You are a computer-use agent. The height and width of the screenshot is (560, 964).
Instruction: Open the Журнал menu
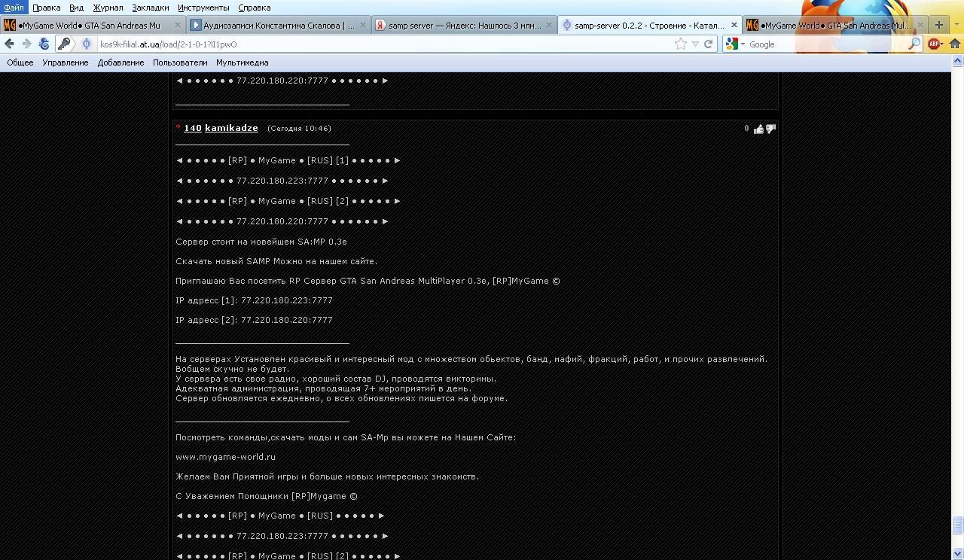click(x=108, y=8)
